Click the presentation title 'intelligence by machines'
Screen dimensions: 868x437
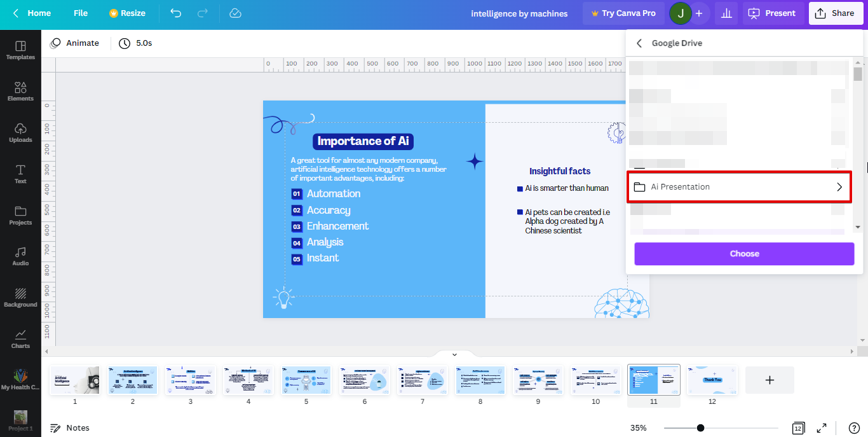[x=519, y=13]
